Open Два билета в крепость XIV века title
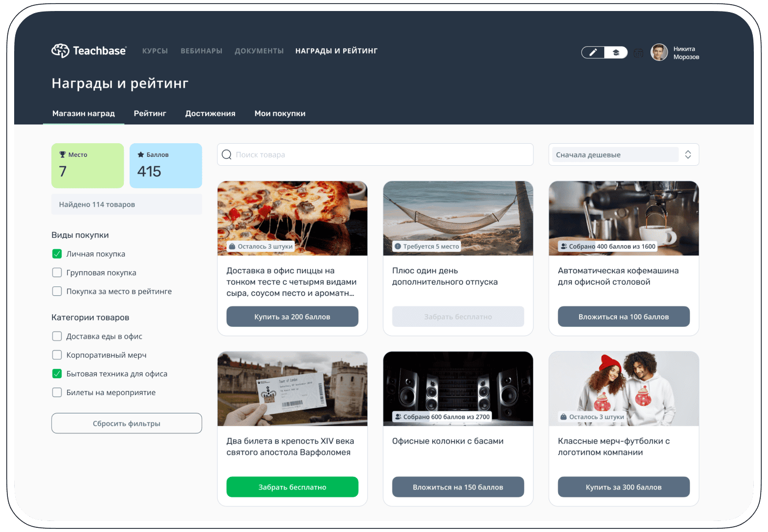The image size is (768, 532). [290, 447]
